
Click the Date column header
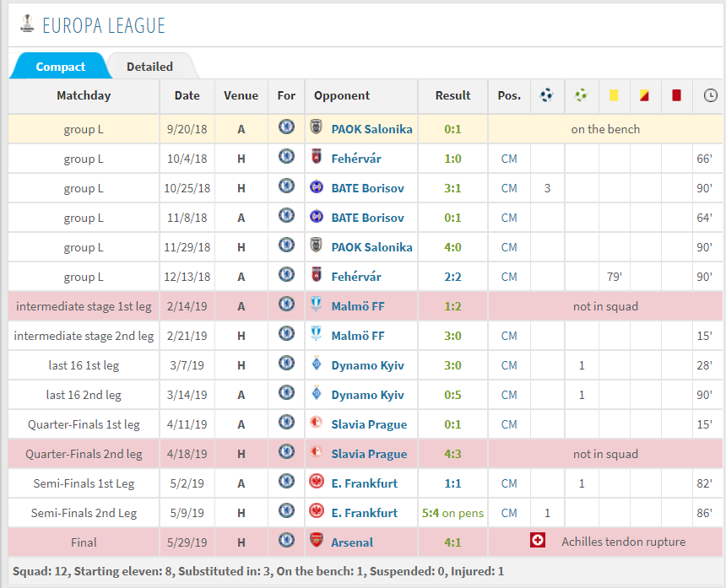[187, 96]
